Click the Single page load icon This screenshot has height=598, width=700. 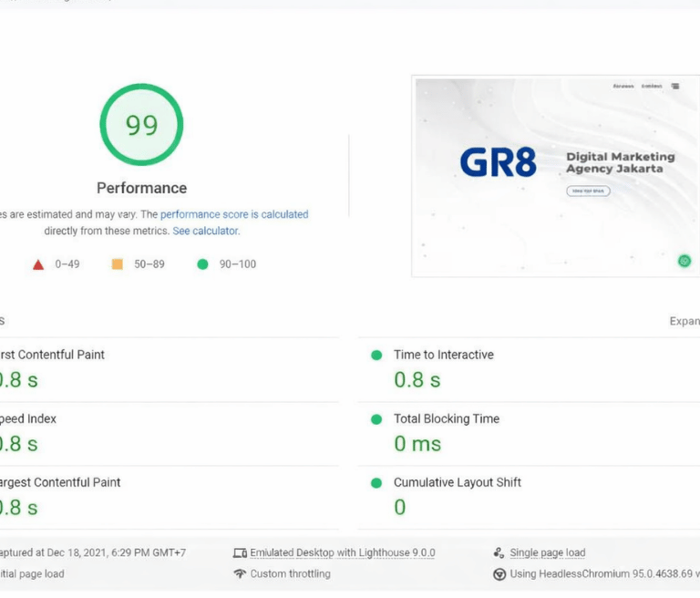pos(499,553)
